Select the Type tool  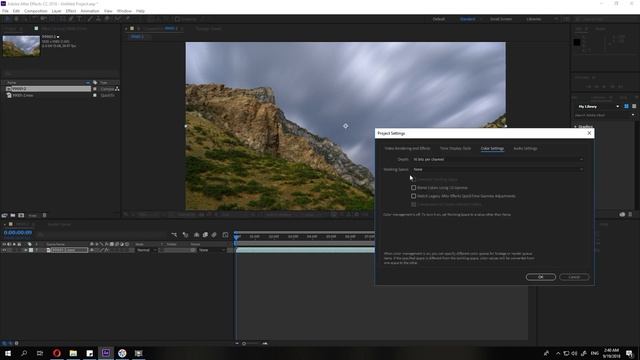tap(80, 19)
